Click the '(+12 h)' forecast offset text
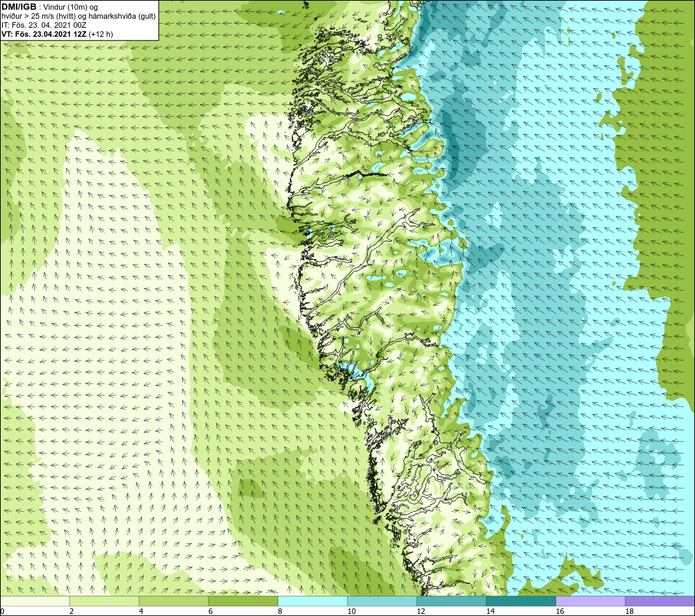 [101, 34]
